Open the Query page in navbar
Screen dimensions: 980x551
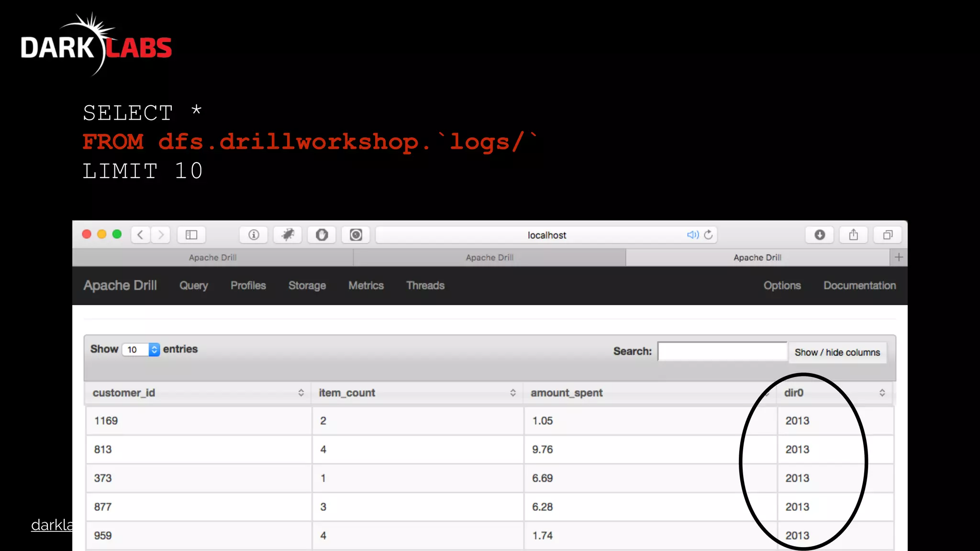point(194,286)
